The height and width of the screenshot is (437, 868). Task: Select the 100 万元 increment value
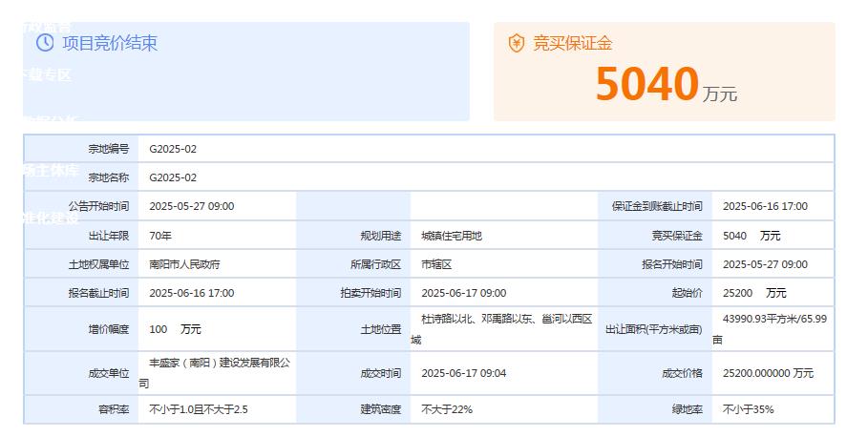[175, 329]
